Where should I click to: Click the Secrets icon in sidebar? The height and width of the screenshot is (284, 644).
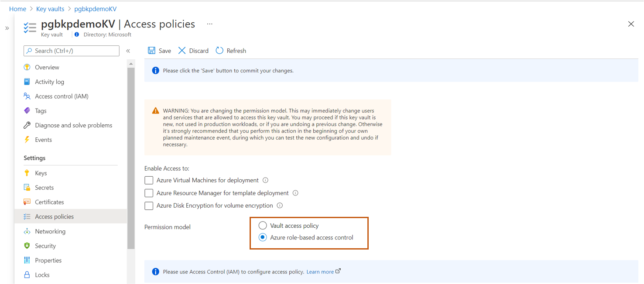(27, 187)
